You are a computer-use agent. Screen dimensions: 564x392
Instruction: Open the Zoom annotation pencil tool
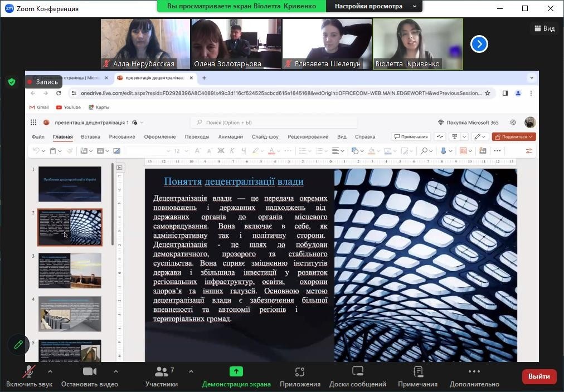[18, 345]
